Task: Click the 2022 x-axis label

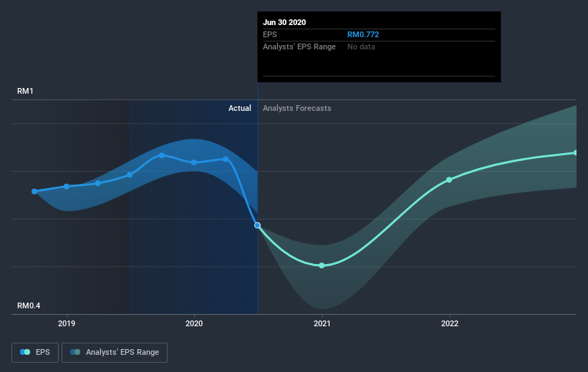Action: (x=449, y=323)
